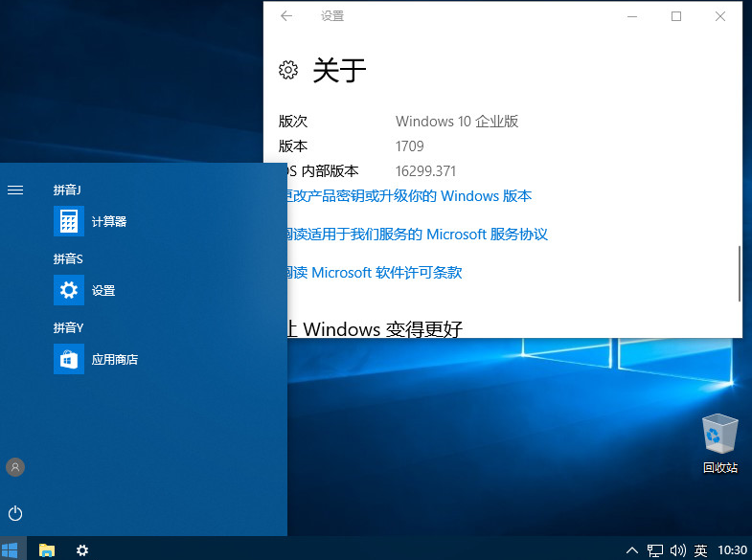
Task: Click the 10:30 clock in taskbar
Action: pos(732,550)
